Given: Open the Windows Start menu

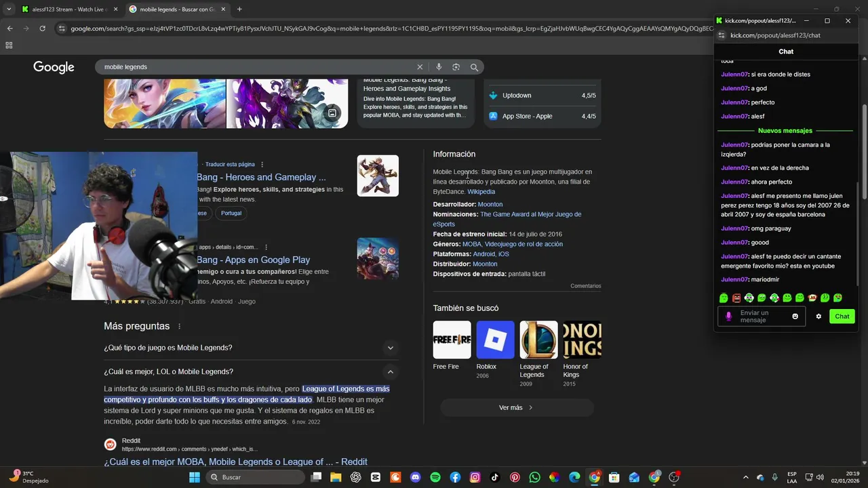Looking at the screenshot, I should (195, 477).
